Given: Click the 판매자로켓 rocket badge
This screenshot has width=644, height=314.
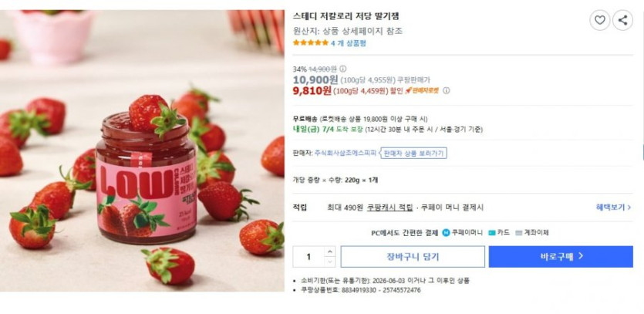Looking at the screenshot, I should 422,90.
